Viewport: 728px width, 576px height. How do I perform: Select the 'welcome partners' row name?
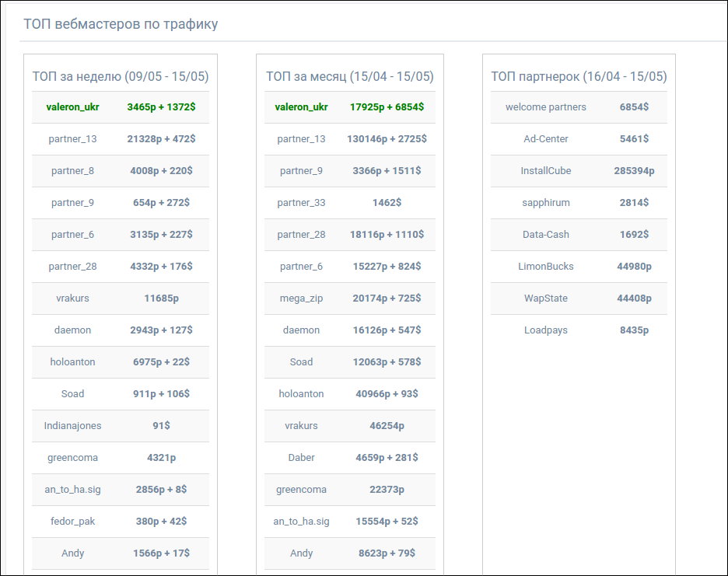(x=545, y=107)
